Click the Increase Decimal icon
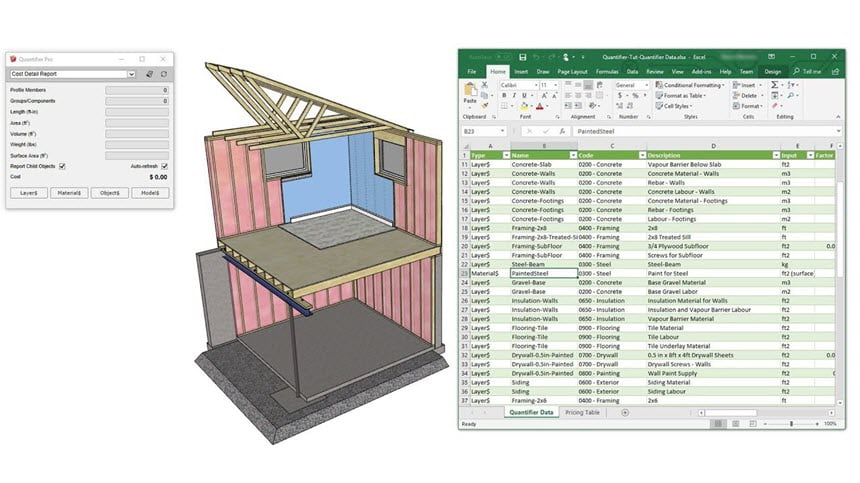 (x=620, y=106)
